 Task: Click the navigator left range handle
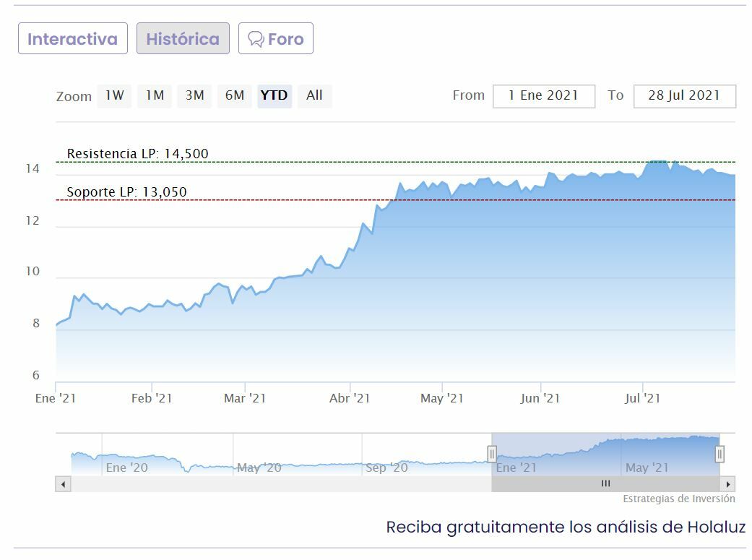pos(492,454)
